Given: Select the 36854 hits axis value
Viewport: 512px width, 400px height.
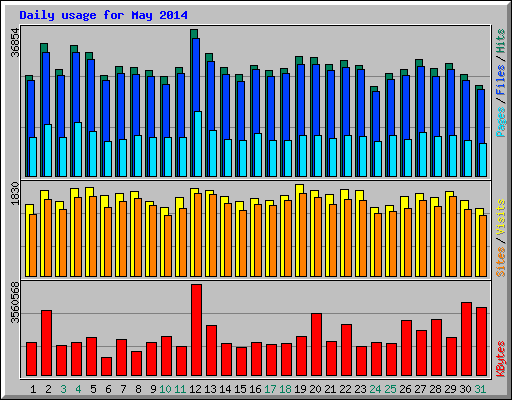Looking at the screenshot, I should pyautogui.click(x=15, y=42).
